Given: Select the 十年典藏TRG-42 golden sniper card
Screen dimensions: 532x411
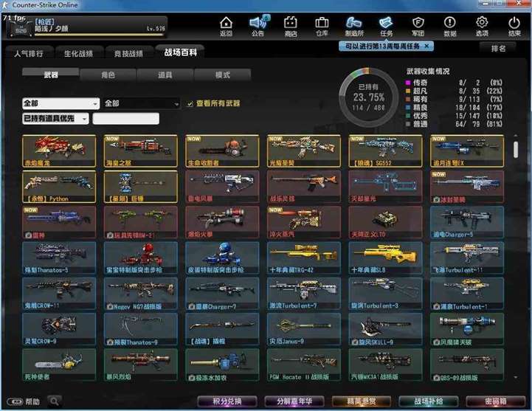Looking at the screenshot, I should (304, 258).
